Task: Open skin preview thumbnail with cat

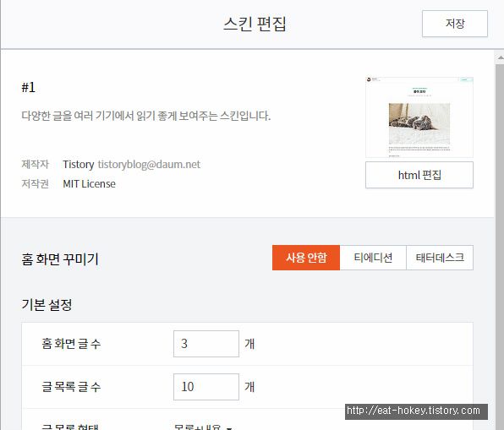Action: [419, 117]
